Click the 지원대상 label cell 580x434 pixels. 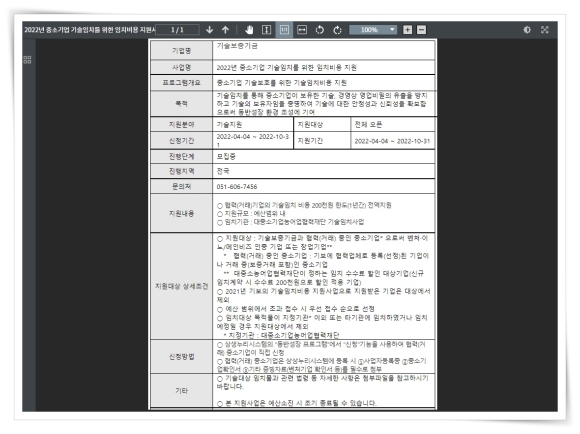click(x=322, y=125)
